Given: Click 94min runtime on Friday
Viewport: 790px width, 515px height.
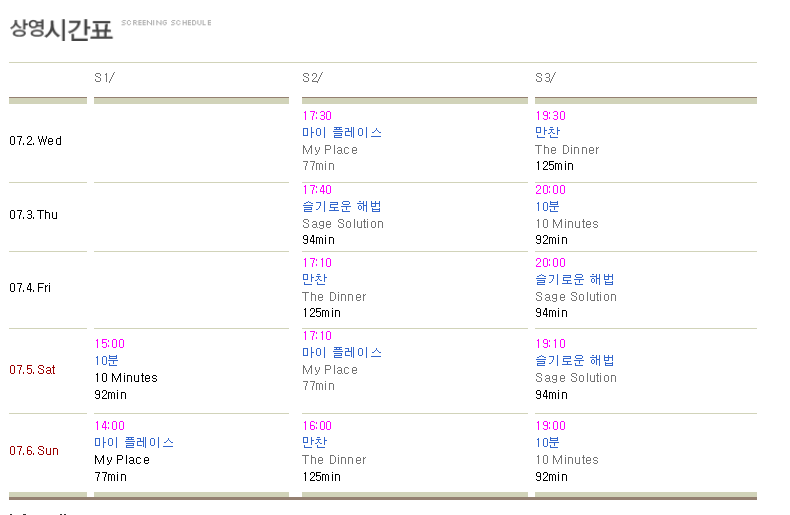Looking at the screenshot, I should 551,313.
